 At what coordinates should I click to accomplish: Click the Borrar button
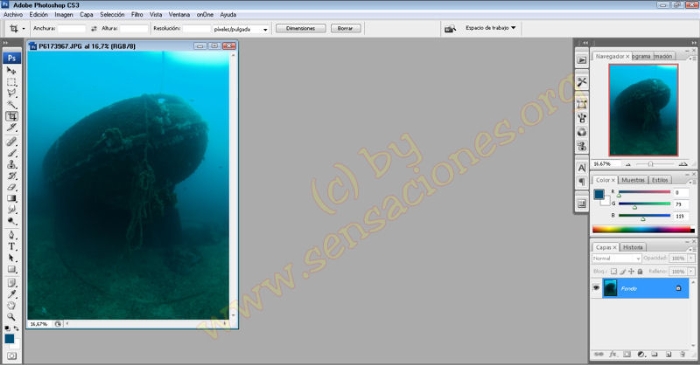345,28
